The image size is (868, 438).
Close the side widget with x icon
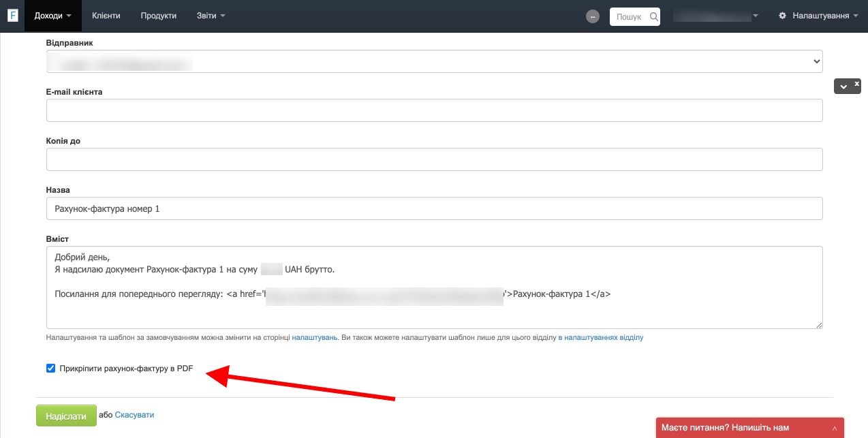click(x=856, y=83)
